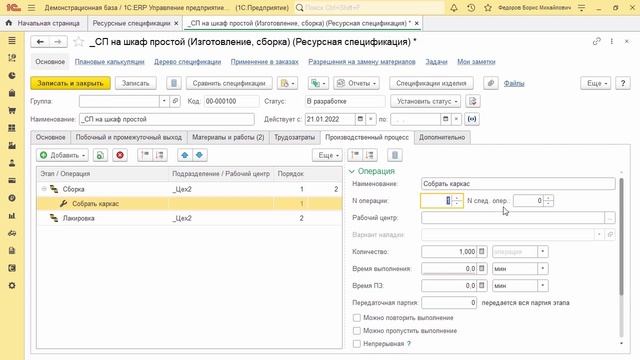Enable Можно повторить выполнение checkbox
Viewport: 640px width, 360px height.
click(x=357, y=318)
